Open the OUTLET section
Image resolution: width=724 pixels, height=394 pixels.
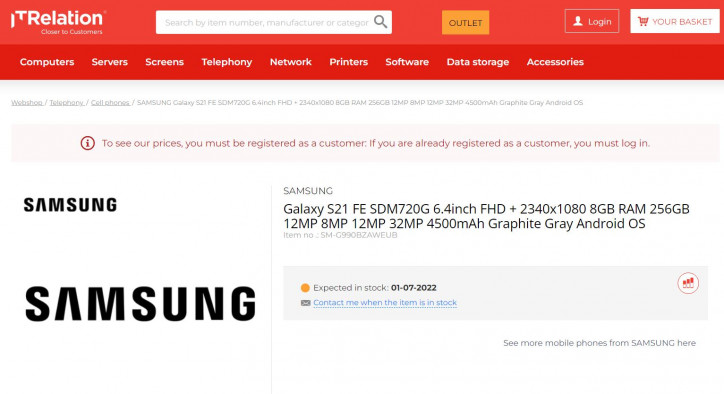click(465, 23)
